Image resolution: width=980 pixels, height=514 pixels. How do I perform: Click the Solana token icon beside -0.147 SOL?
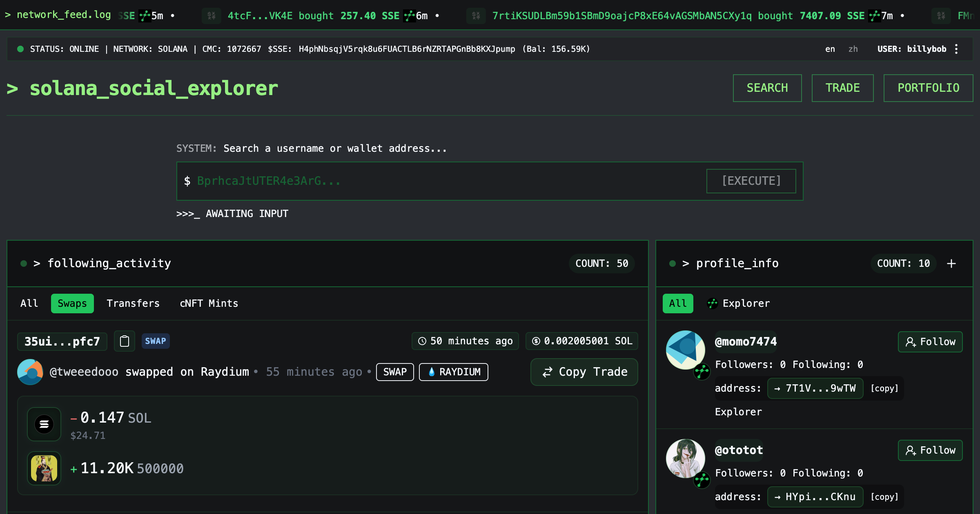coord(44,424)
